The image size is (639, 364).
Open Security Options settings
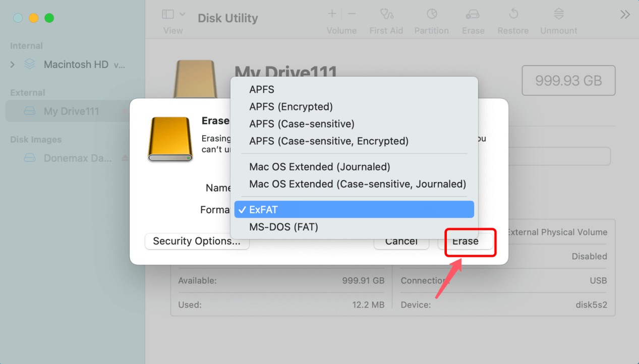(197, 241)
